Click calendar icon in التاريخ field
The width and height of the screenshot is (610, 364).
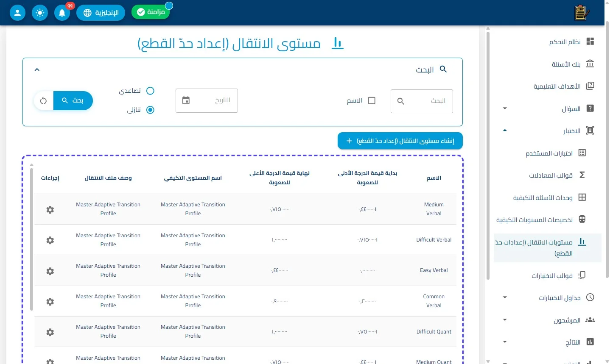point(186,100)
